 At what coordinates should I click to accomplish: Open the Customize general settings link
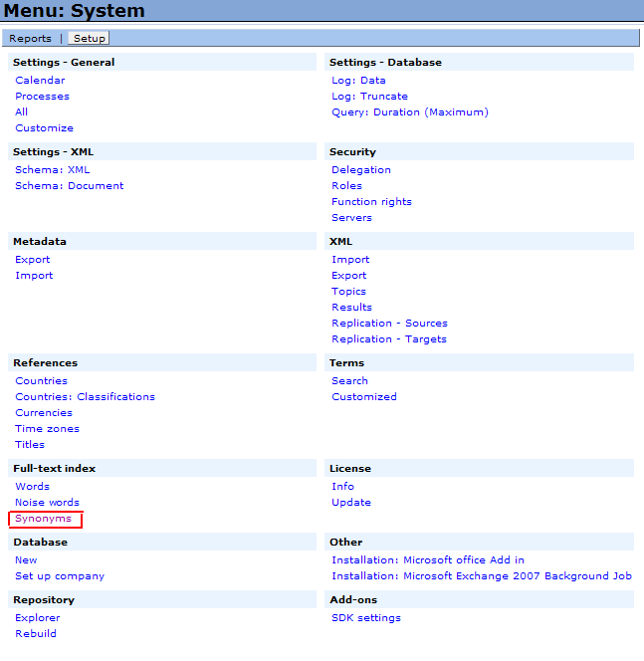click(x=44, y=128)
